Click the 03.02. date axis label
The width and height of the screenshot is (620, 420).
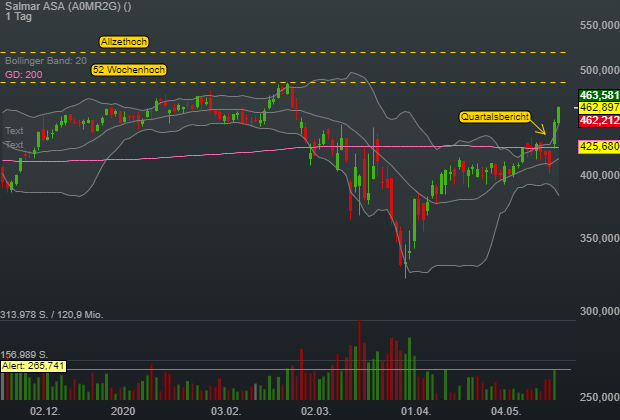(226, 411)
